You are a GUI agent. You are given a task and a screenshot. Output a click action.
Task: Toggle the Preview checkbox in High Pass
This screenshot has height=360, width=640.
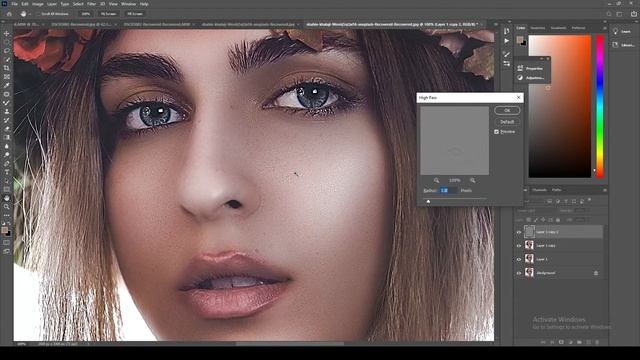click(x=497, y=132)
